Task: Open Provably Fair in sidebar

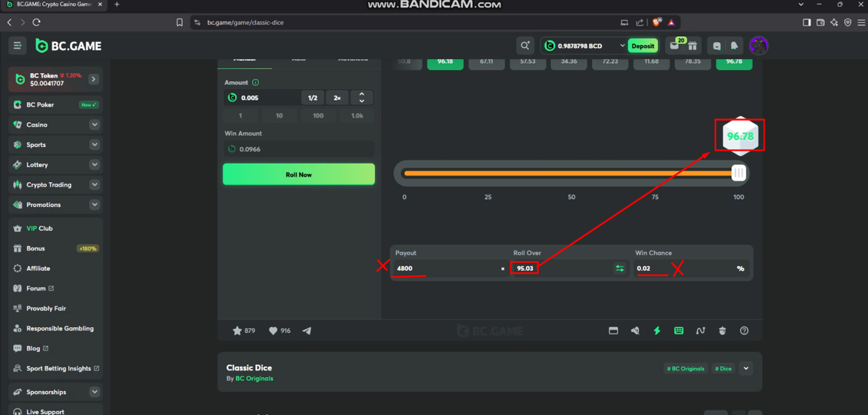Action: [46, 309]
